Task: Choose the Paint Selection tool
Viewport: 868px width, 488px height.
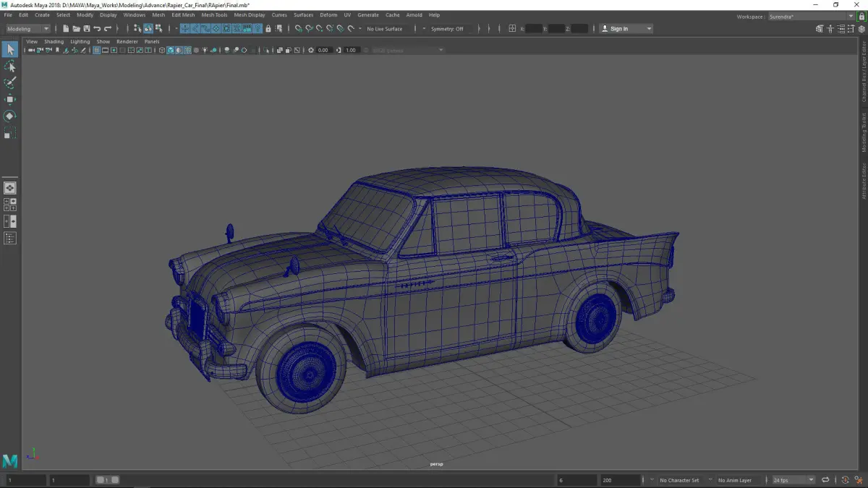Action: (9, 83)
